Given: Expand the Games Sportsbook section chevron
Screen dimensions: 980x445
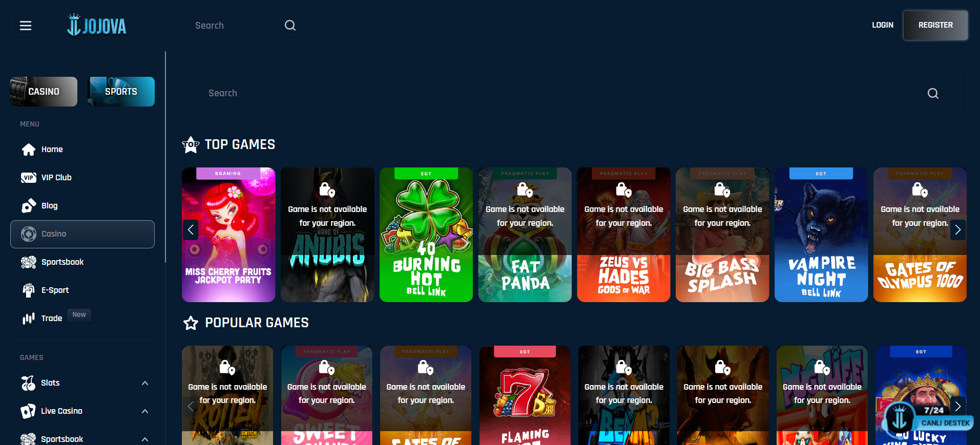Looking at the screenshot, I should click(x=145, y=439).
